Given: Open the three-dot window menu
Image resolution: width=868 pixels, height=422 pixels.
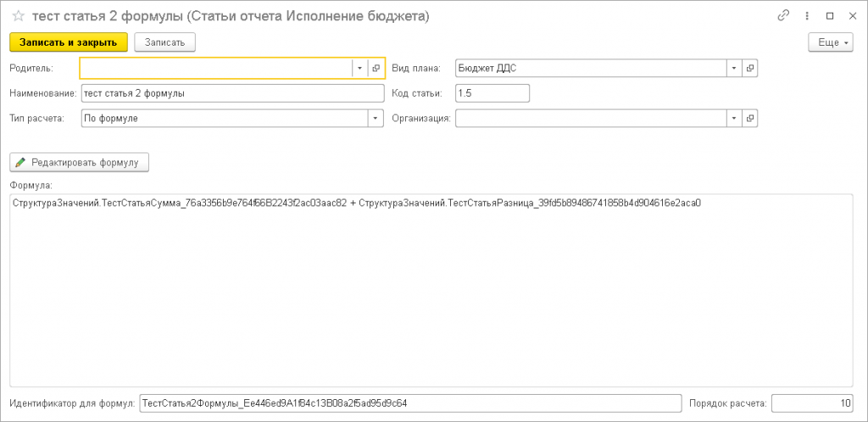Looking at the screenshot, I should 806,16.
